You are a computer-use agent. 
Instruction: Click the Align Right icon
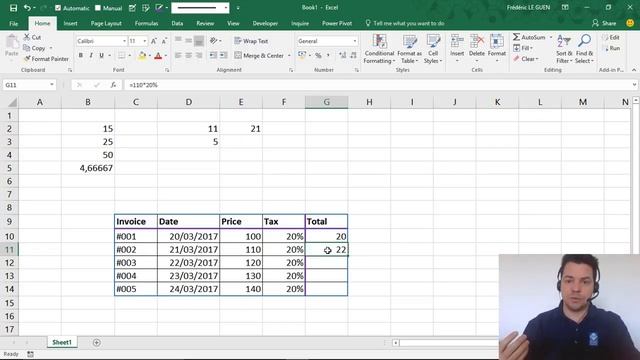(199, 55)
